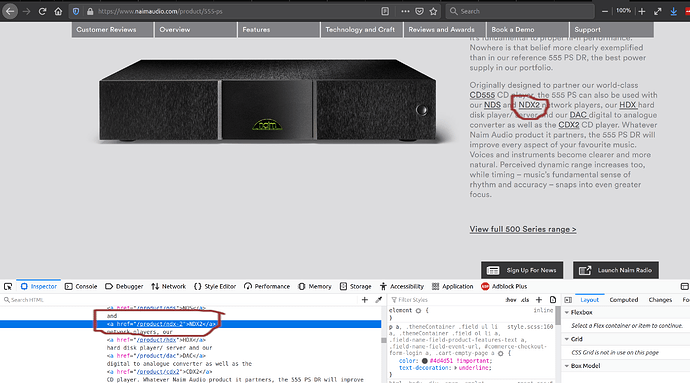This screenshot has height=383, width=690.
Task: Toggle the three-pane inspector sidebar icon
Action: 568,300
